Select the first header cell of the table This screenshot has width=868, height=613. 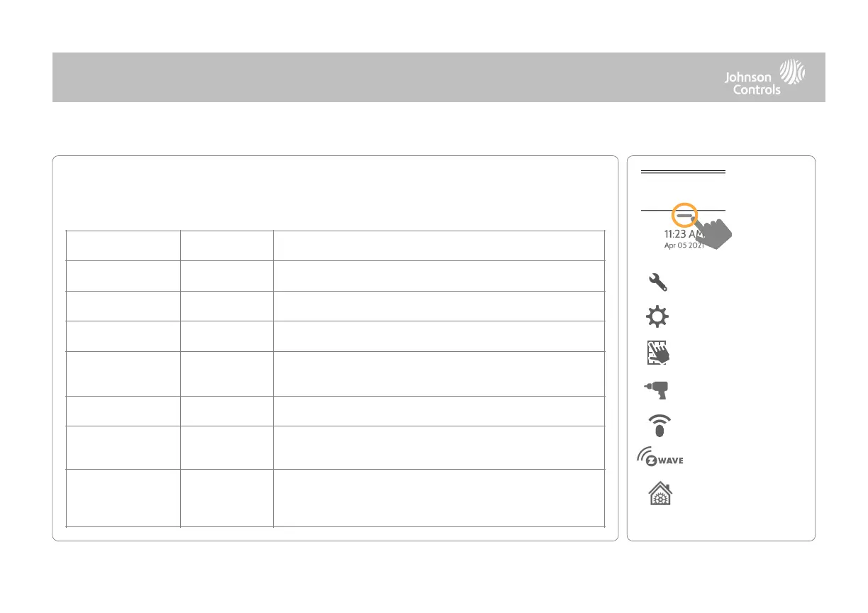[x=123, y=245]
